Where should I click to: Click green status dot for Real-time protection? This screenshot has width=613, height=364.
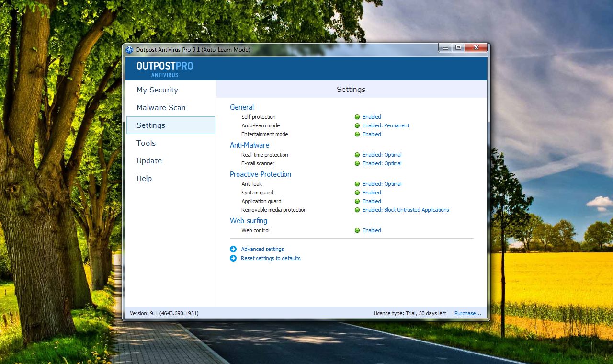click(357, 155)
